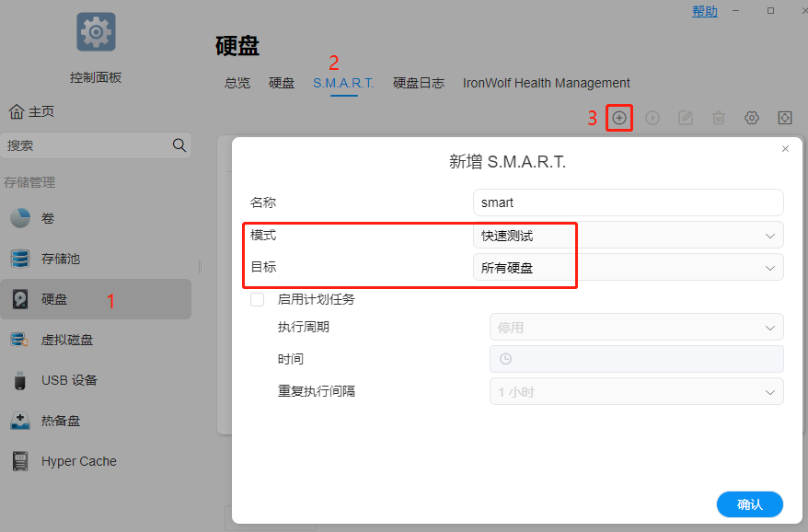The height and width of the screenshot is (532, 808).
Task: Switch to the 硬盘日志 tab
Action: [x=419, y=83]
